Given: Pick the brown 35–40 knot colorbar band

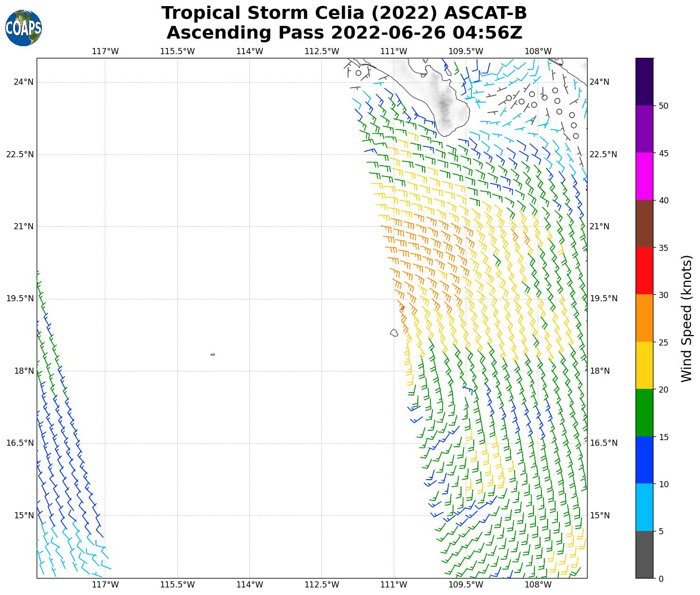Looking at the screenshot, I should coord(644,224).
